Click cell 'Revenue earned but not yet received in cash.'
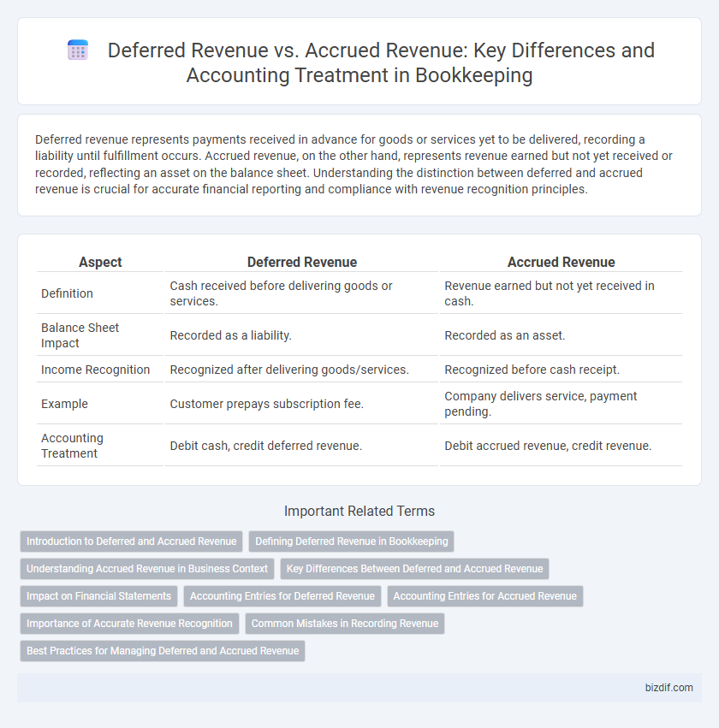Screen dimensions: 719x728 click(562, 293)
